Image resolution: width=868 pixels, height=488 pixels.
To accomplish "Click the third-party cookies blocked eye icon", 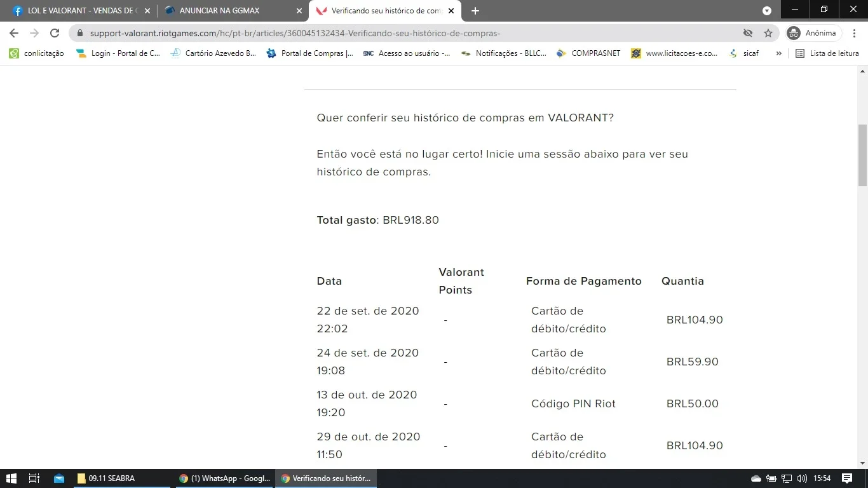I will (748, 33).
